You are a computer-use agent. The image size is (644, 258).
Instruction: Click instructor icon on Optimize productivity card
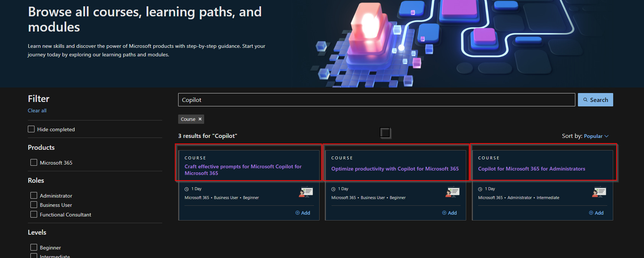point(453,192)
